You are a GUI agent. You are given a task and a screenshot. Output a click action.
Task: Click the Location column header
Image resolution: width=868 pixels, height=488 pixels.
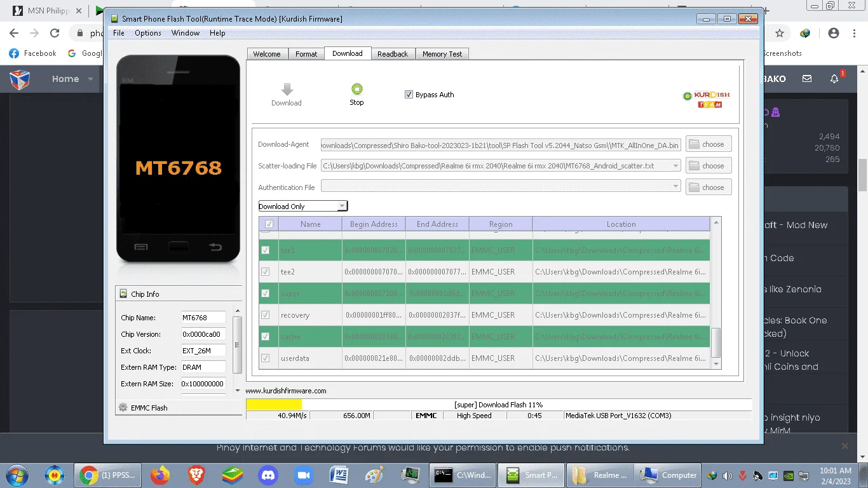621,224
